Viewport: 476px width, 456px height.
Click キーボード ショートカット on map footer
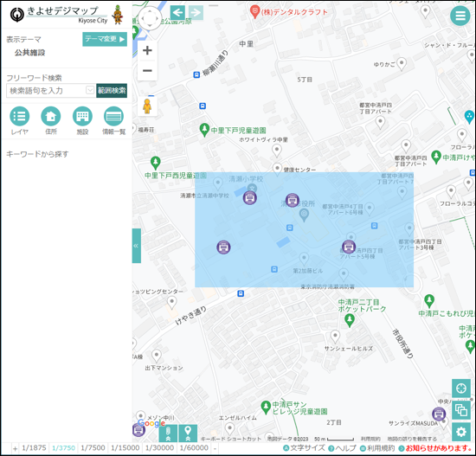[231, 439]
